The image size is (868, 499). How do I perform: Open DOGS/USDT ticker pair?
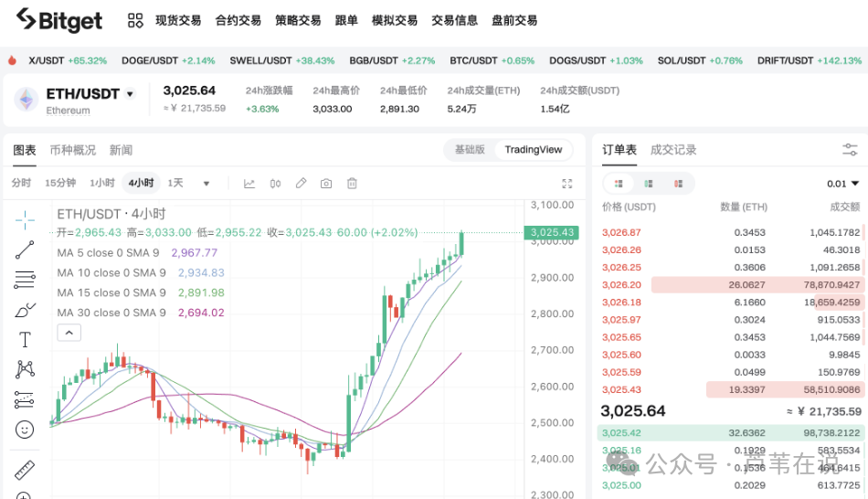coord(597,60)
